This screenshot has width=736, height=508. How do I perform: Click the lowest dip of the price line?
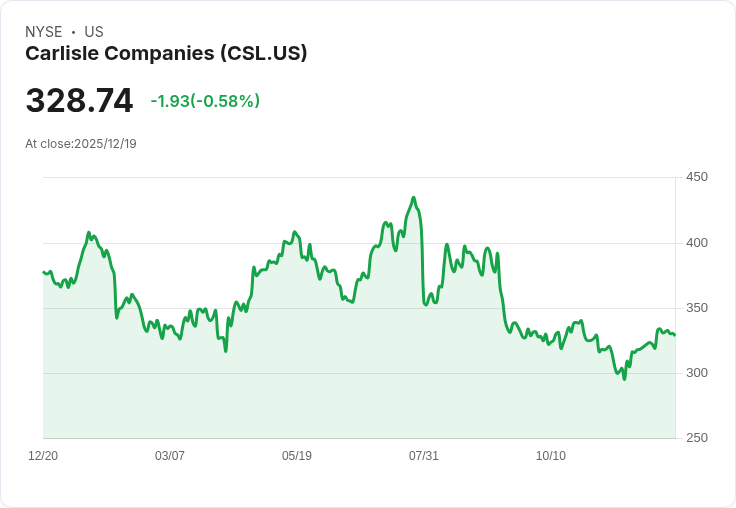tap(624, 379)
